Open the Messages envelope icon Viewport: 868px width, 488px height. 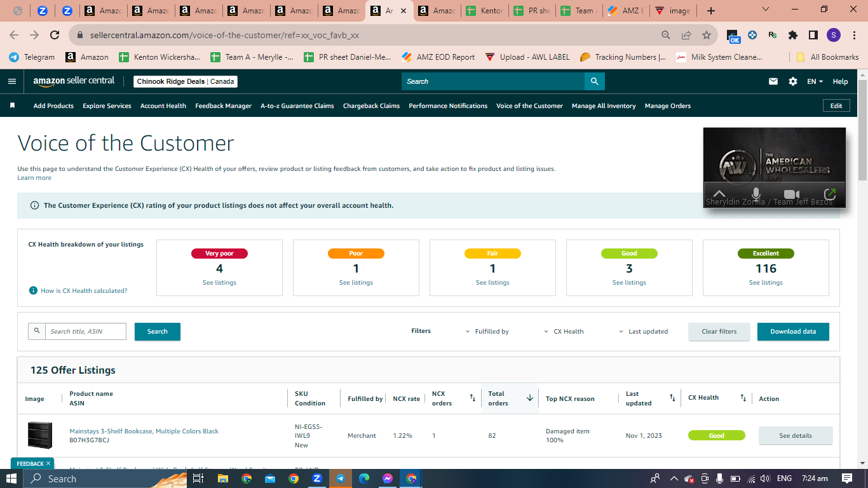pyautogui.click(x=773, y=81)
